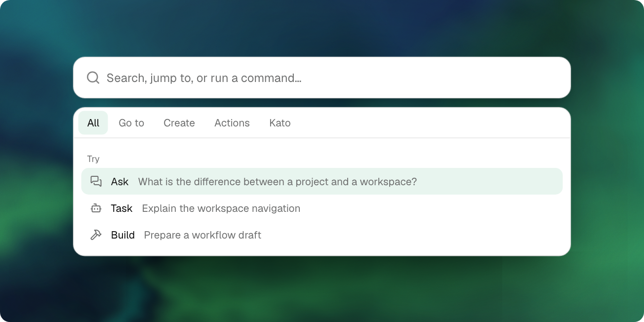Choose "Prepare a workflow draft" suggestion
This screenshot has width=644, height=322.
[x=202, y=235]
